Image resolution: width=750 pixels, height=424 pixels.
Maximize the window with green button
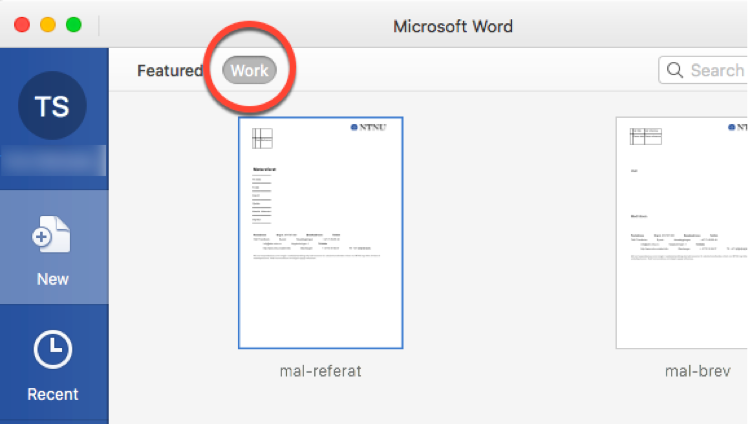pyautogui.click(x=74, y=24)
